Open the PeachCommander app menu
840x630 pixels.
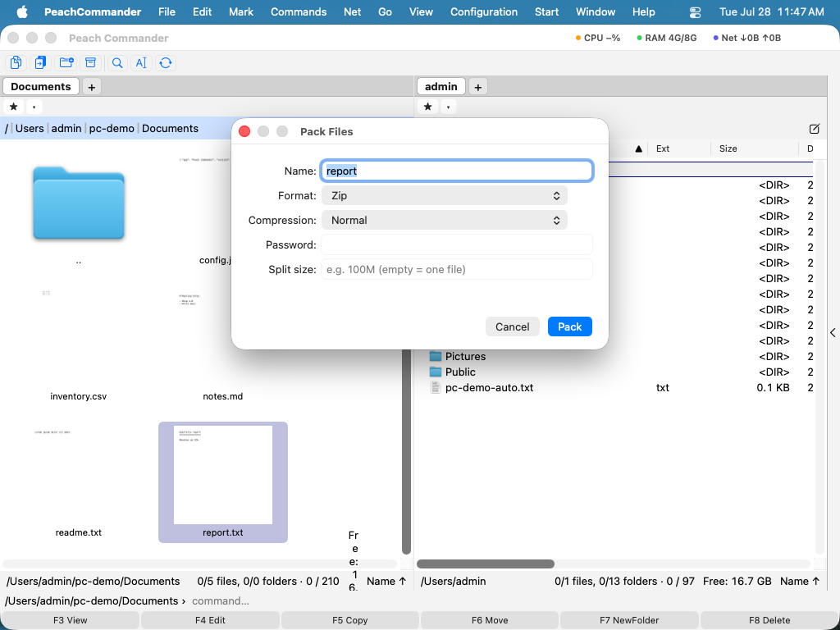(x=93, y=11)
